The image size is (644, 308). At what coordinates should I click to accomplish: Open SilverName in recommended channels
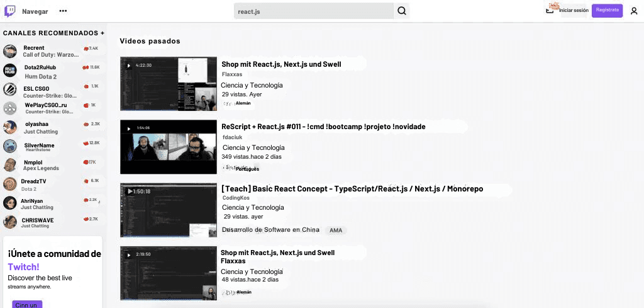(x=39, y=145)
